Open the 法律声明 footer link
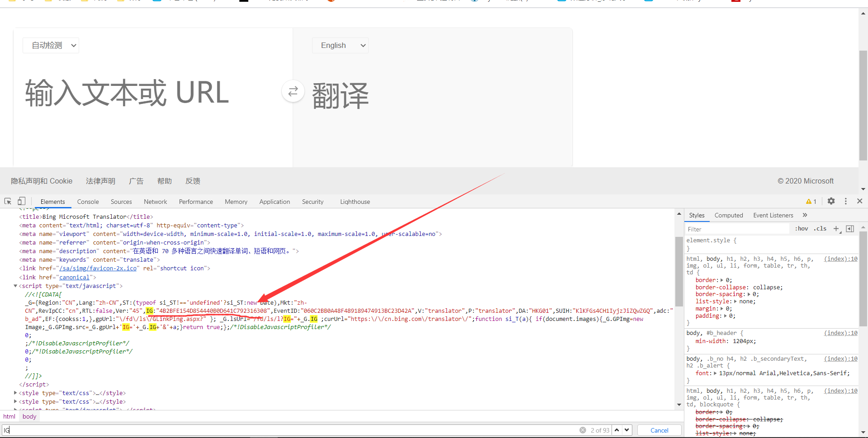The image size is (868, 438). click(100, 181)
